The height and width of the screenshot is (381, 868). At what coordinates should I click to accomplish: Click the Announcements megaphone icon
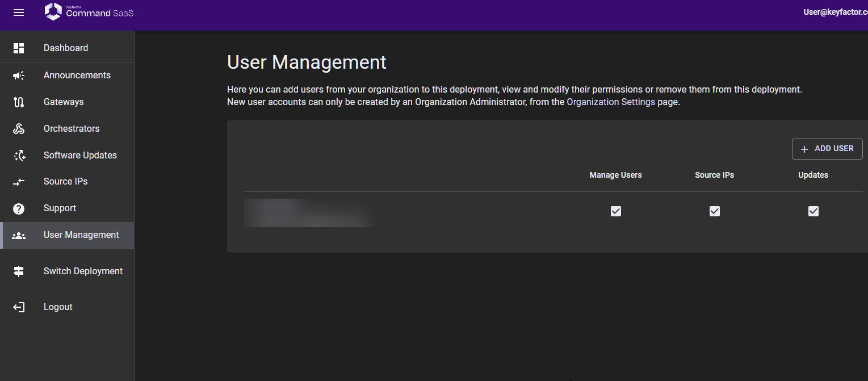click(x=19, y=76)
